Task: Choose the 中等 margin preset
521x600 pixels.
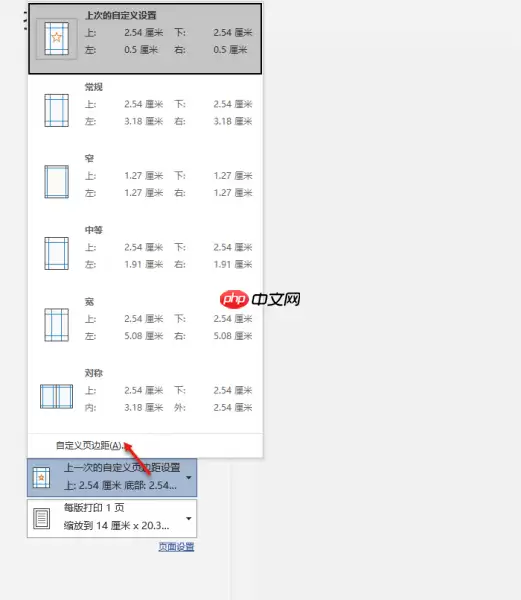Action: pos(145,253)
